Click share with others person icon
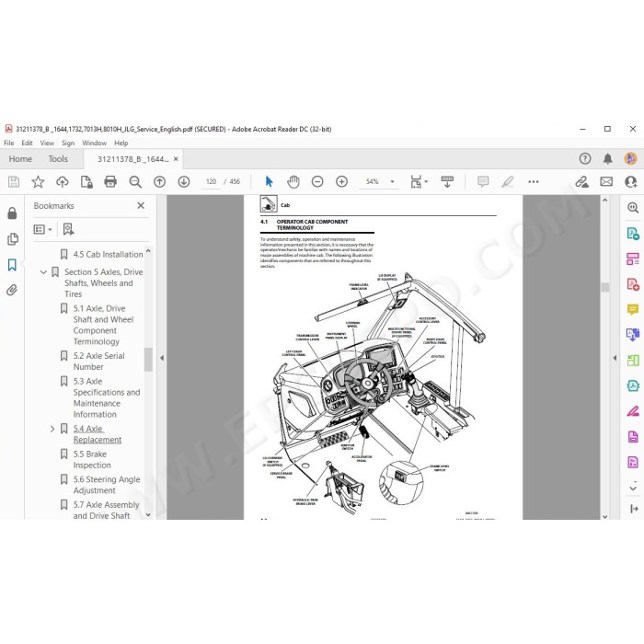Image resolution: width=644 pixels, height=644 pixels. tap(630, 181)
